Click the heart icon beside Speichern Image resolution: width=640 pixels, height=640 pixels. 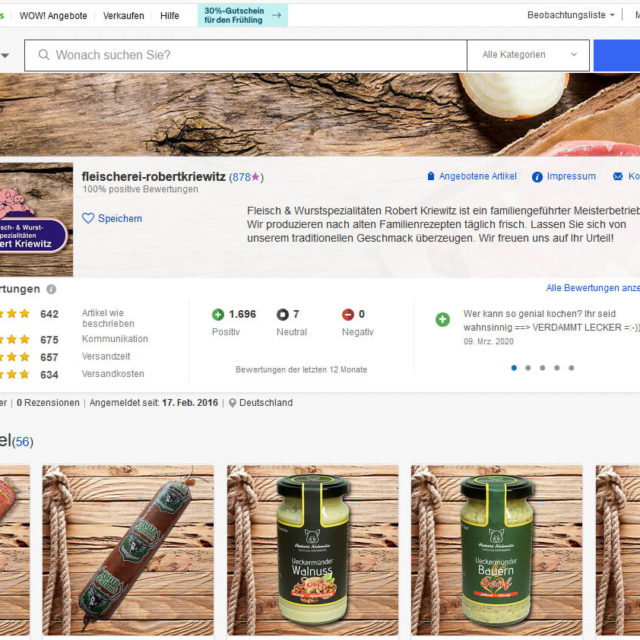tap(88, 218)
